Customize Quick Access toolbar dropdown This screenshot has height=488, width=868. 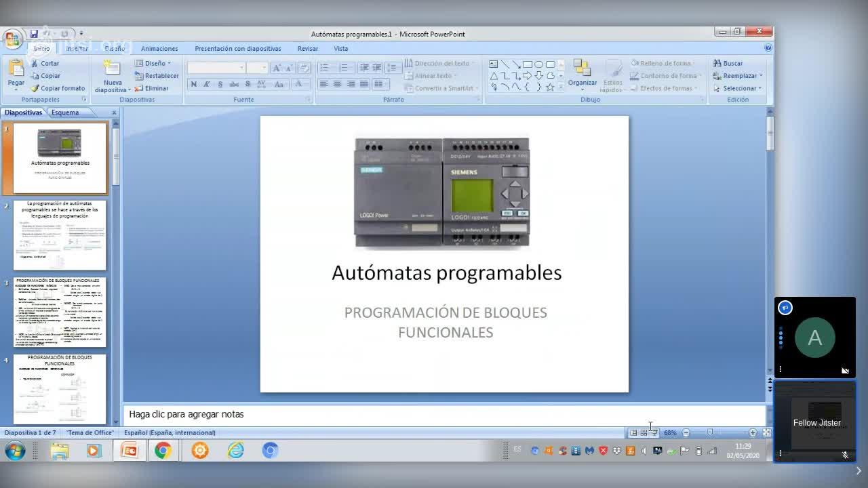click(x=80, y=33)
